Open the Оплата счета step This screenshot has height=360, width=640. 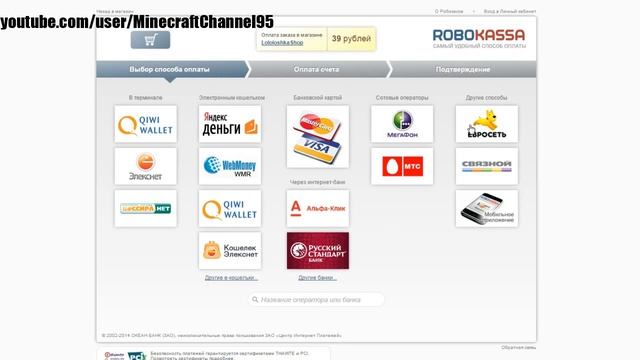pyautogui.click(x=317, y=69)
